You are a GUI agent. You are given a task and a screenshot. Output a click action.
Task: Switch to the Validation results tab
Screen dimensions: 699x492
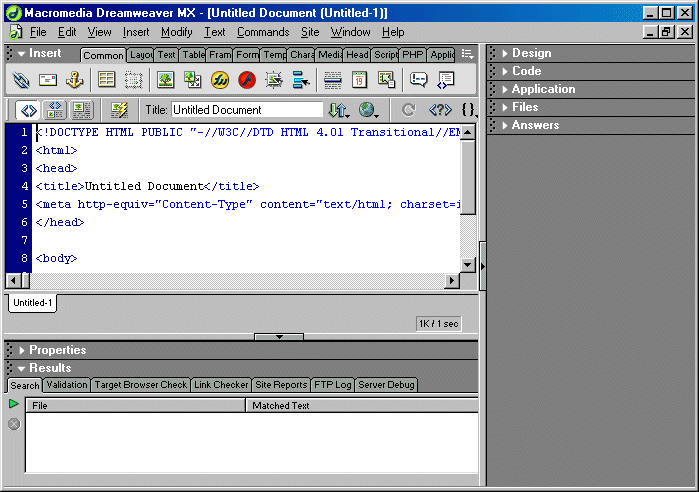point(67,385)
